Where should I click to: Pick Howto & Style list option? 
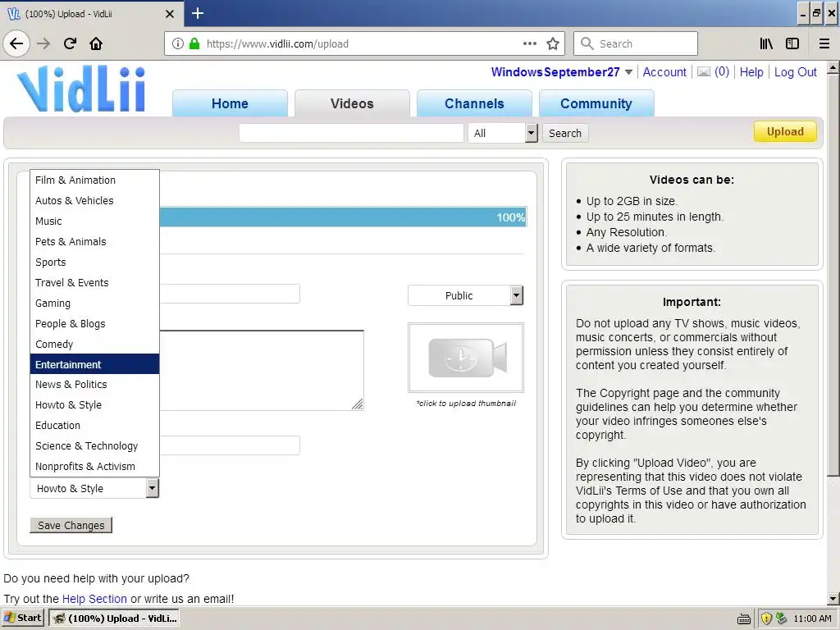point(94,405)
